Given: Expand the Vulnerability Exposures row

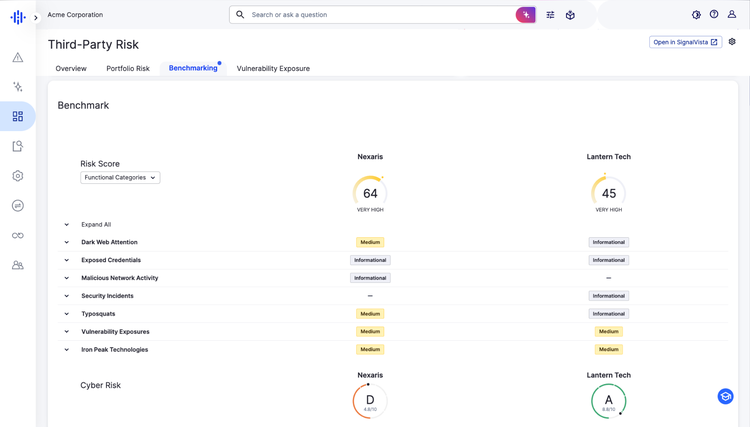Looking at the screenshot, I should pyautogui.click(x=66, y=331).
